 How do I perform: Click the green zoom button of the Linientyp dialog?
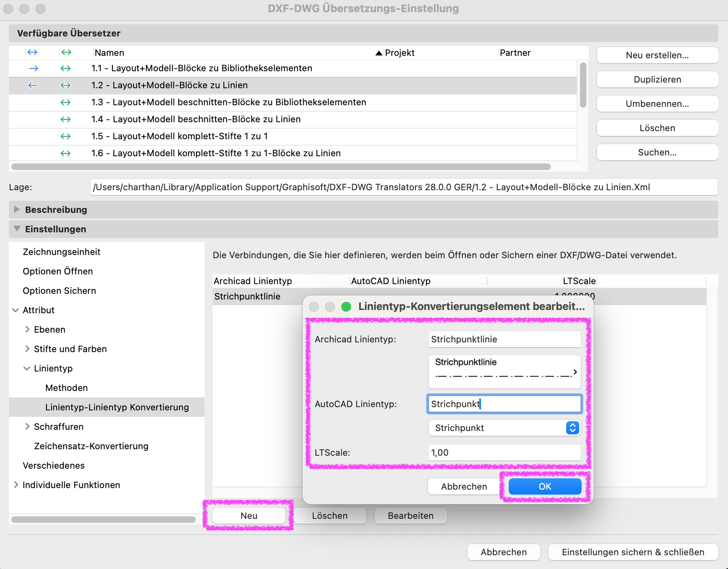pyautogui.click(x=346, y=307)
